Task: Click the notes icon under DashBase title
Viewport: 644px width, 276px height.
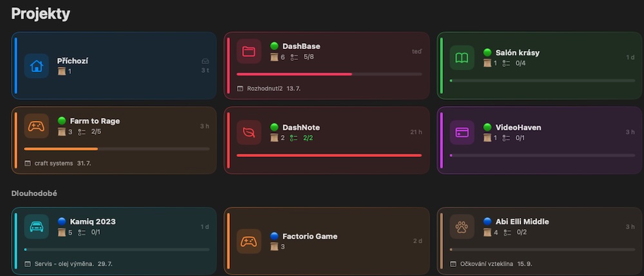Action: (x=274, y=57)
